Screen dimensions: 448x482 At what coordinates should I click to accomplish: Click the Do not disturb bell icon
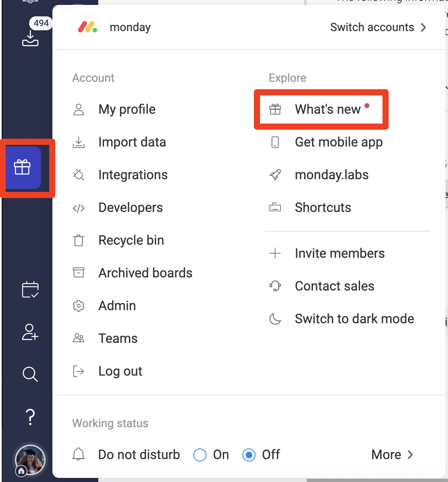(79, 455)
